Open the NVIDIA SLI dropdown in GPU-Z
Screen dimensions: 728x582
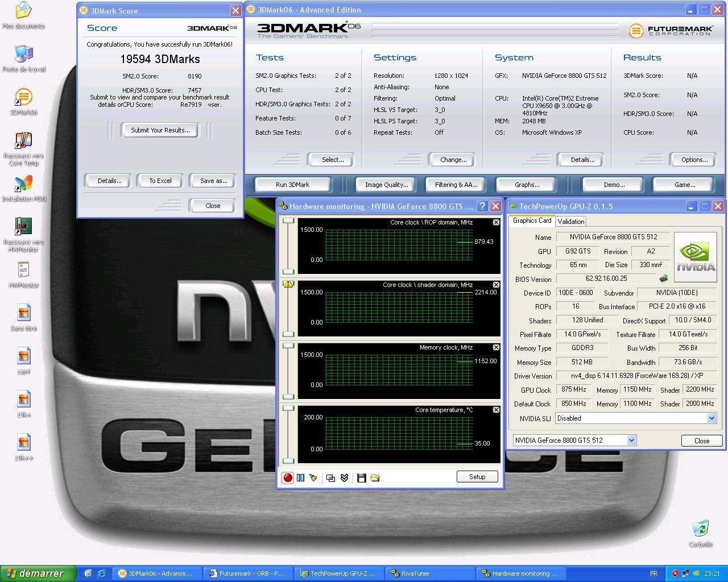(711, 418)
